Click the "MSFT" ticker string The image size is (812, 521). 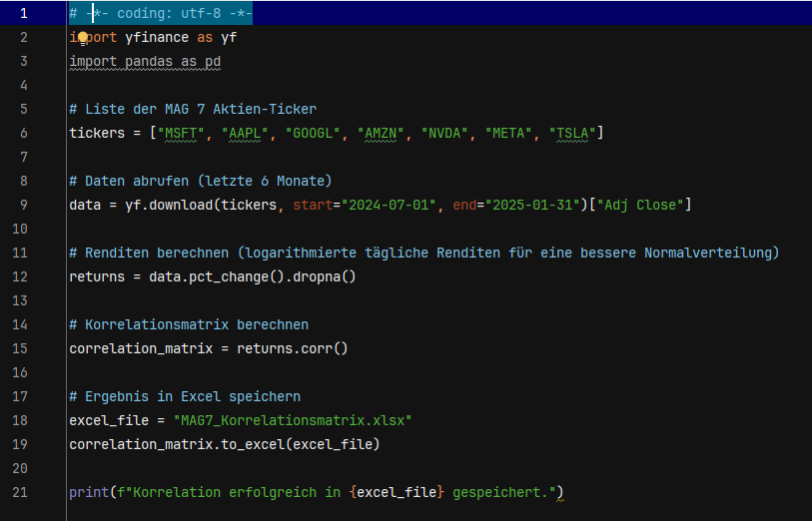(179, 133)
